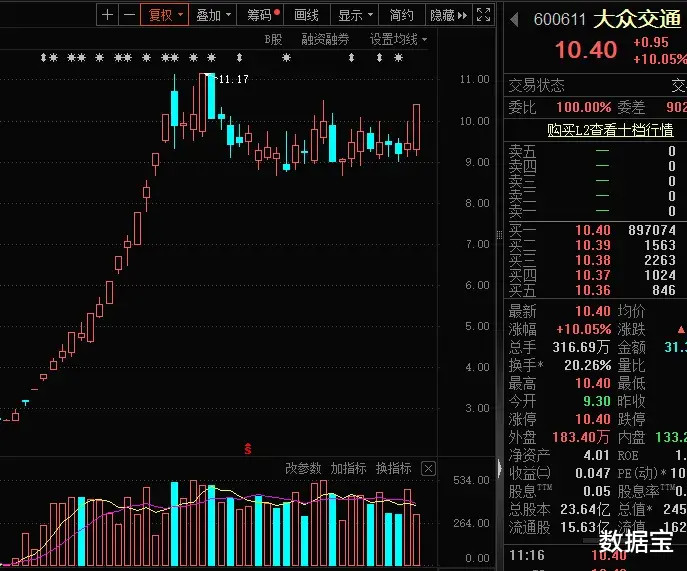Click the arrow handle beside the indicator panel
Screen dimensions: 687x571
(x=499, y=468)
